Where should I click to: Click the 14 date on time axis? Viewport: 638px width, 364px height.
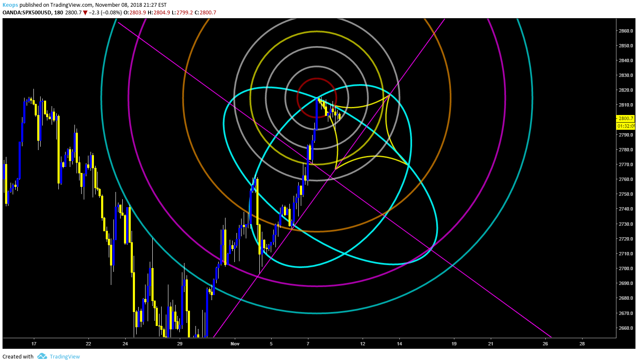399,344
